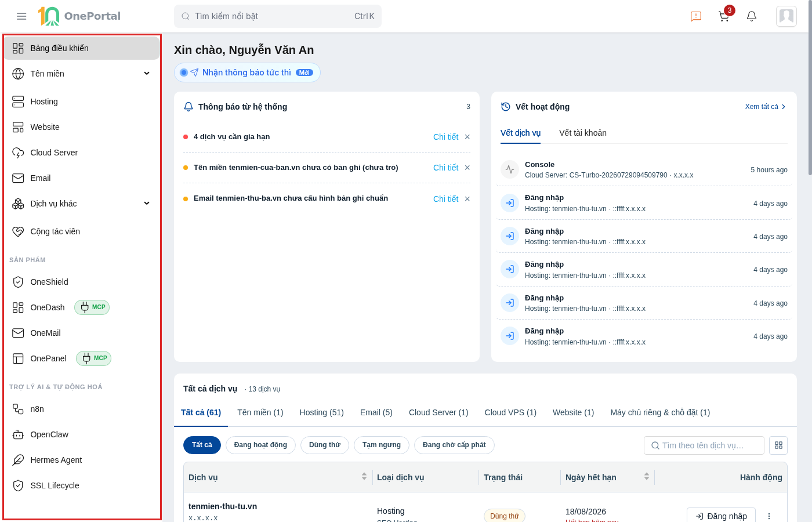Open the user avatar profile menu

click(x=786, y=16)
